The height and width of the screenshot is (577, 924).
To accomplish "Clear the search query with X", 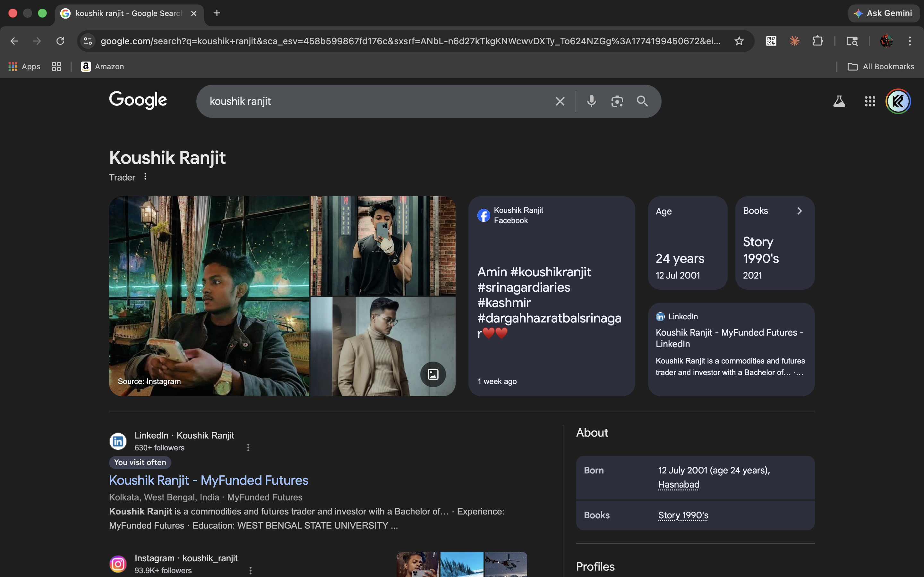I will pyautogui.click(x=560, y=101).
